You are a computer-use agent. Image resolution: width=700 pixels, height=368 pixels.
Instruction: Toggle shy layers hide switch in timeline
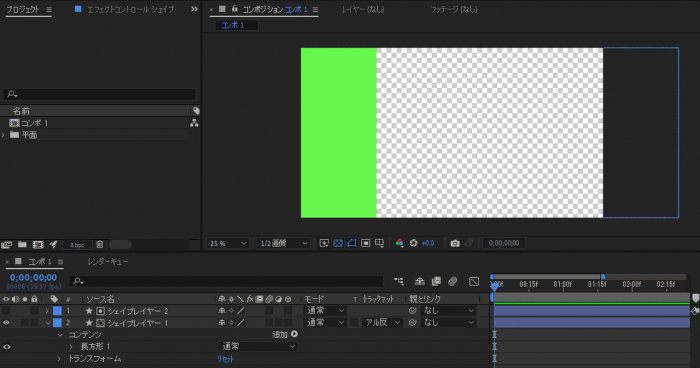click(x=420, y=281)
